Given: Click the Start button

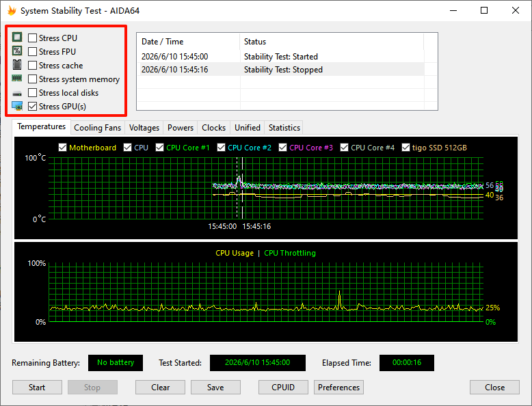Looking at the screenshot, I should point(37,388).
